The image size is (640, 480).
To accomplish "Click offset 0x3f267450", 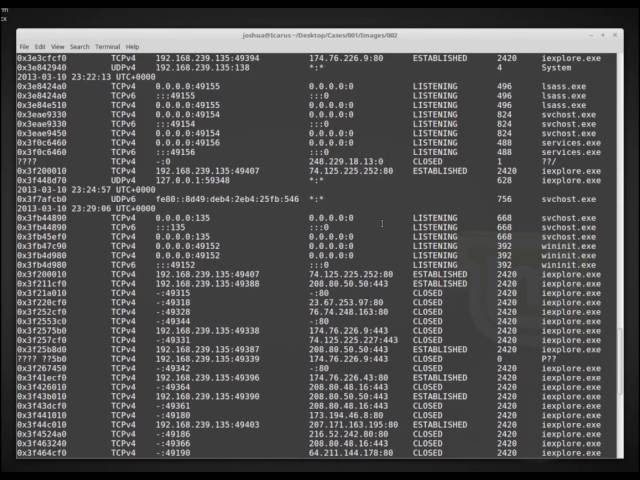I will coord(42,368).
